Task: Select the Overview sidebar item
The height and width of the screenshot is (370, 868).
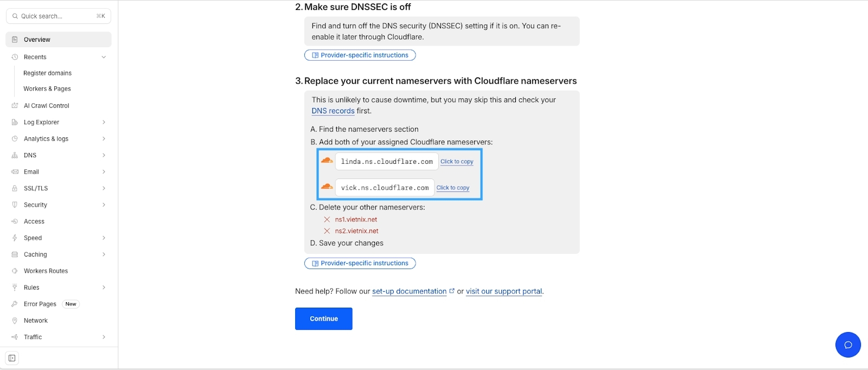Action: [37, 39]
